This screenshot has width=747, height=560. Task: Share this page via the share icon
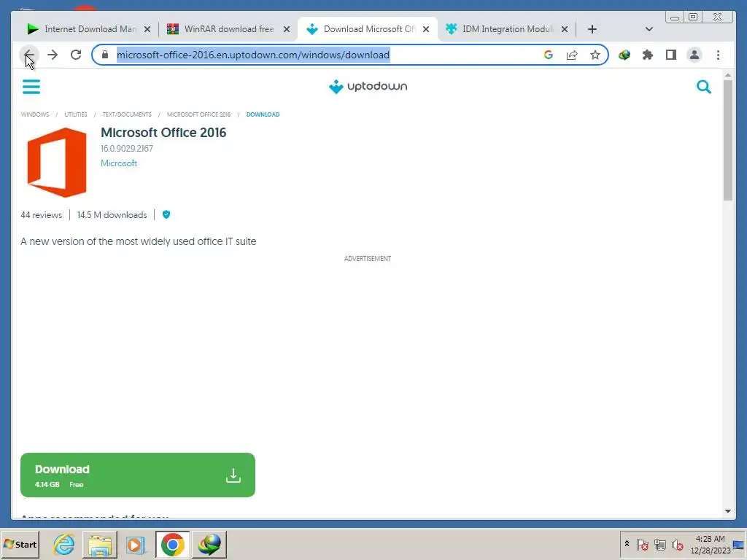click(572, 55)
